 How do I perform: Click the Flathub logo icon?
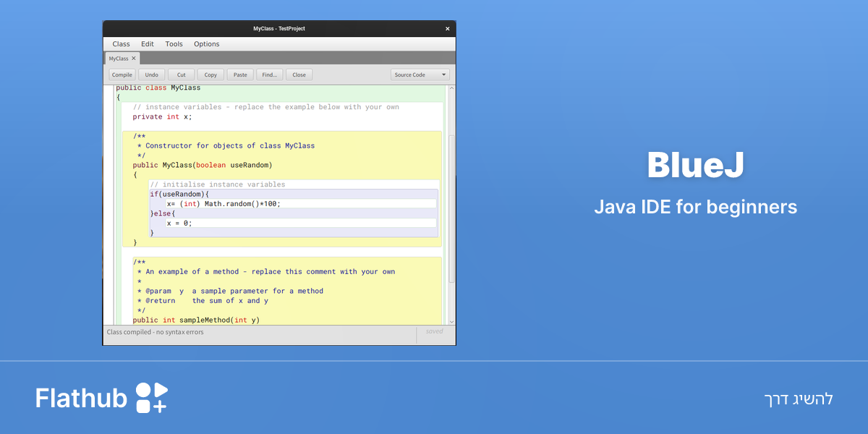pyautogui.click(x=152, y=398)
